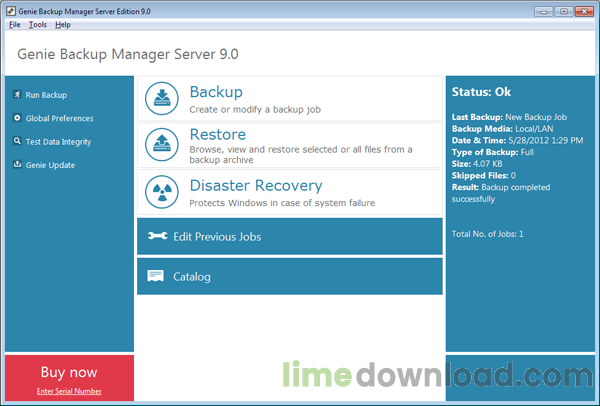The height and width of the screenshot is (406, 600).
Task: Click the Result: Backup completed successfully text
Action: point(501,193)
